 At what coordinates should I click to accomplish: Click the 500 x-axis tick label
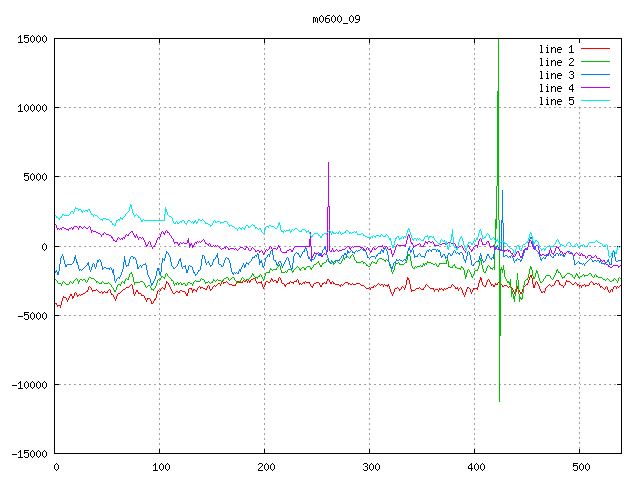coord(580,467)
